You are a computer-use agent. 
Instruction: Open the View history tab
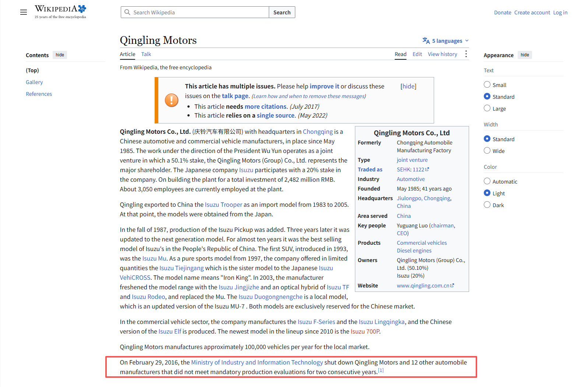coord(442,54)
